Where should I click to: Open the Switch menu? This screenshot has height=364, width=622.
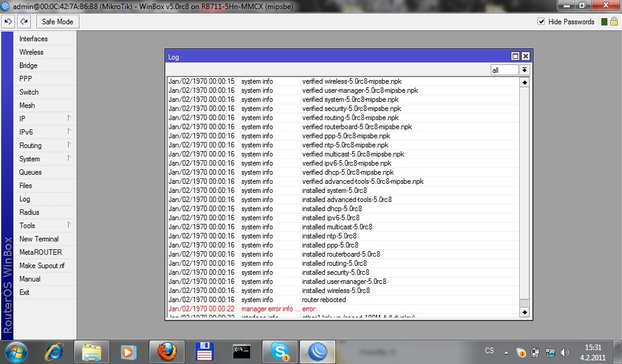click(45, 92)
